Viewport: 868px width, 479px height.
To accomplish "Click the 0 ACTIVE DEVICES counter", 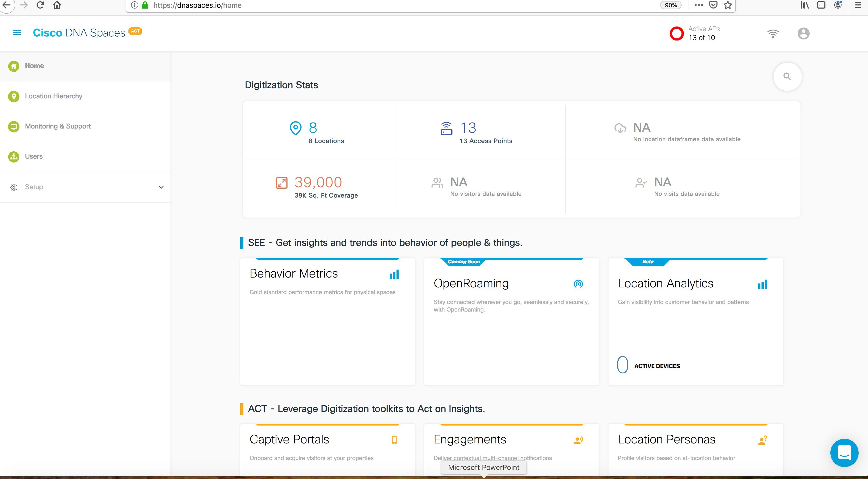I will tap(648, 365).
